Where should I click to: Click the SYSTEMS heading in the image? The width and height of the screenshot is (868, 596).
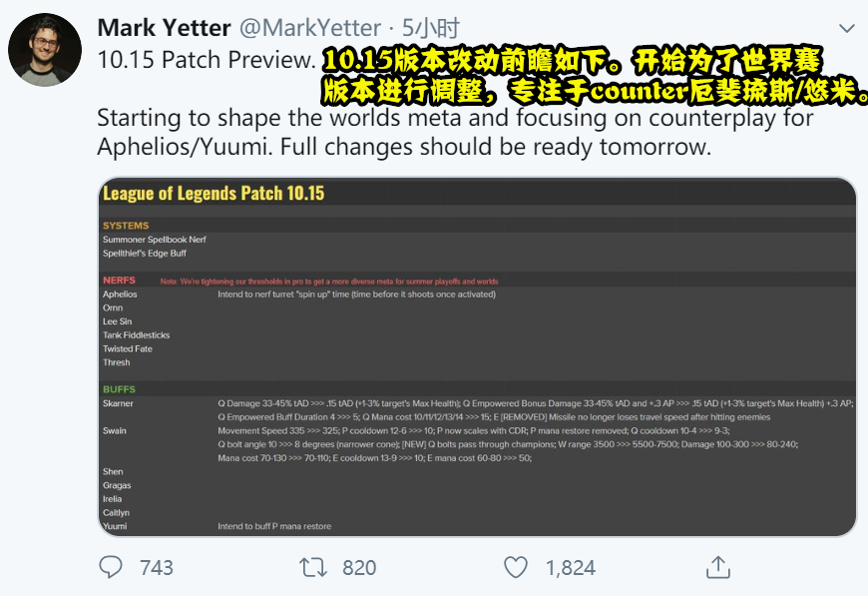126,226
